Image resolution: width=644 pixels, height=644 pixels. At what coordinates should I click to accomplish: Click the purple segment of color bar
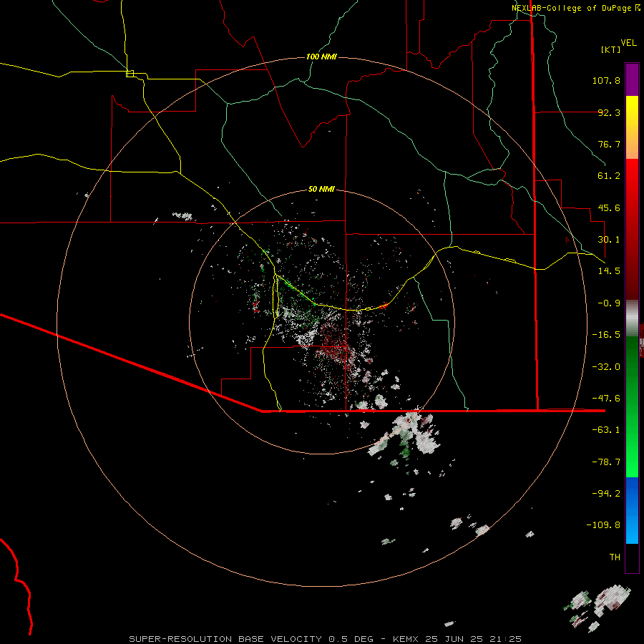tap(632, 79)
